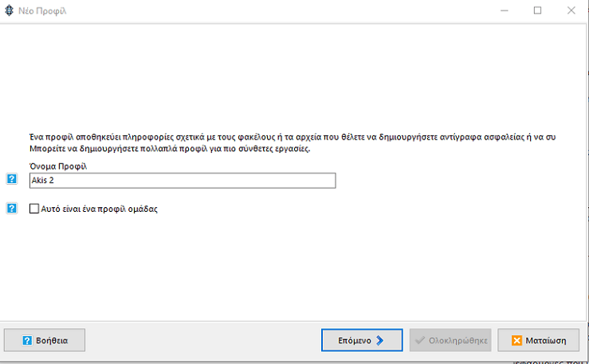589x364 pixels.
Task: Click inside the Όνομα Προφίλ text field
Action: [183, 181]
